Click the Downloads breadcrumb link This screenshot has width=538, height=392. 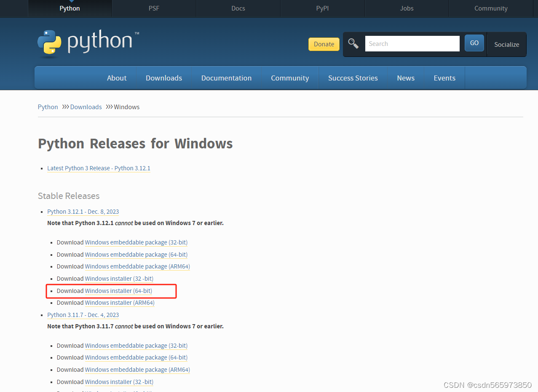(x=86, y=107)
